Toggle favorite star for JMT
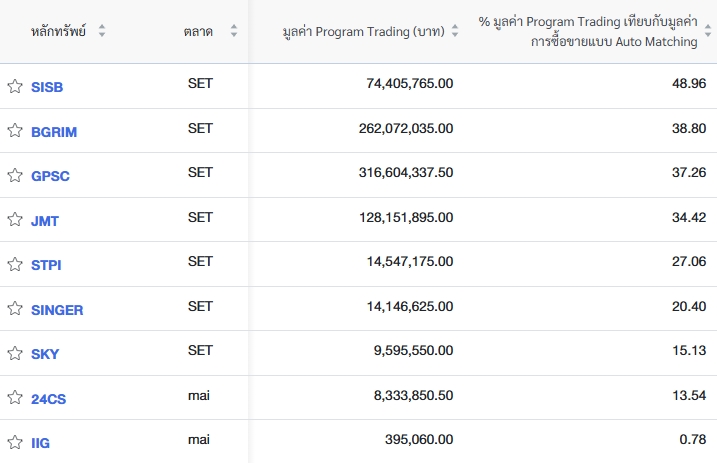The image size is (717, 463). [15, 220]
